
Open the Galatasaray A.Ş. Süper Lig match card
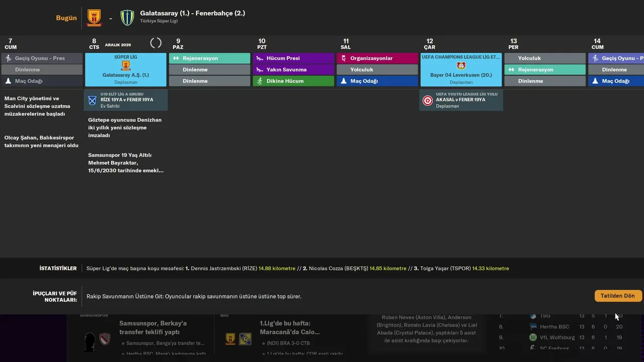(126, 70)
